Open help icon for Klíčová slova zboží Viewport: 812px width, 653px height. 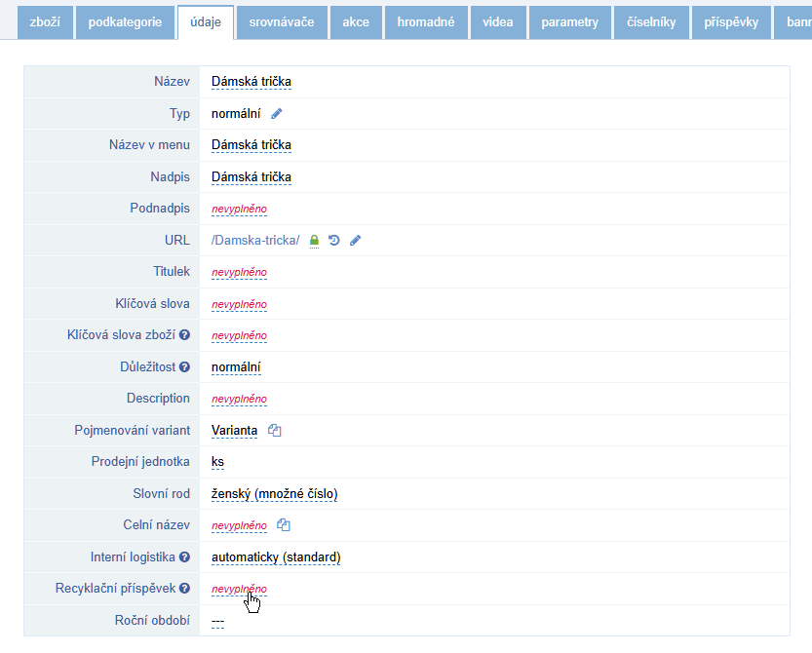[x=184, y=335]
